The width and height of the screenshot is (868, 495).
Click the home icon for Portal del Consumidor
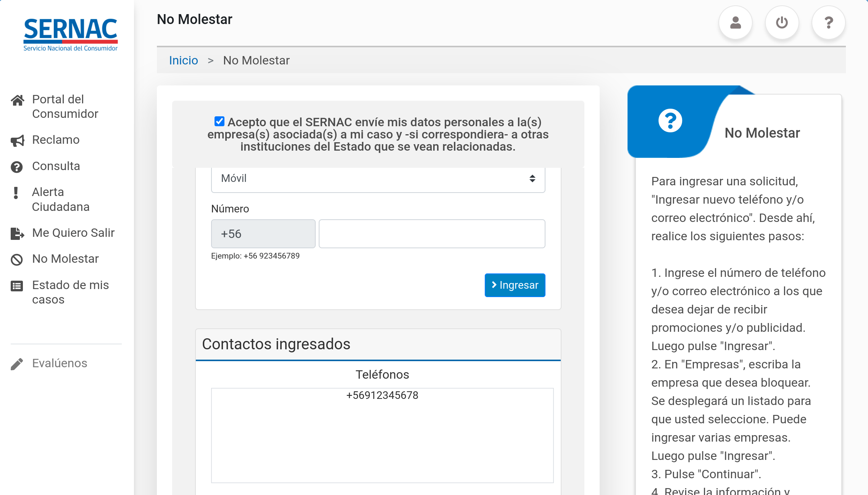click(18, 100)
